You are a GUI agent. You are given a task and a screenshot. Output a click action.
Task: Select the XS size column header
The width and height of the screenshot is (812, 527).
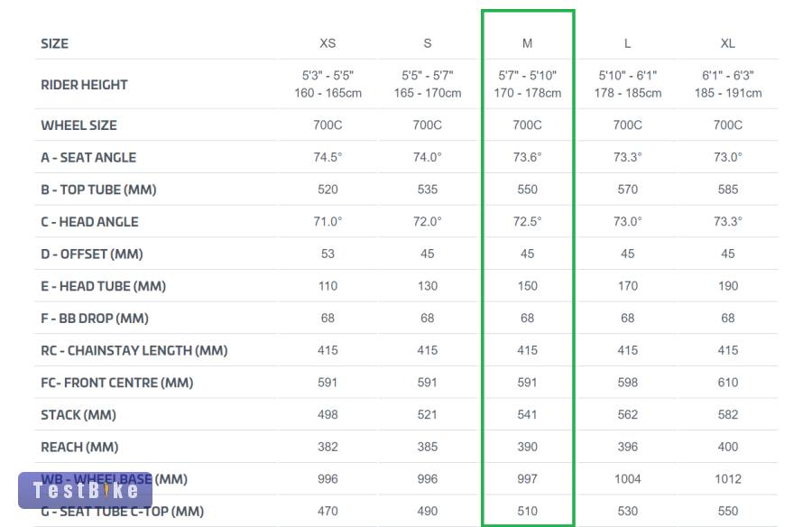(328, 43)
